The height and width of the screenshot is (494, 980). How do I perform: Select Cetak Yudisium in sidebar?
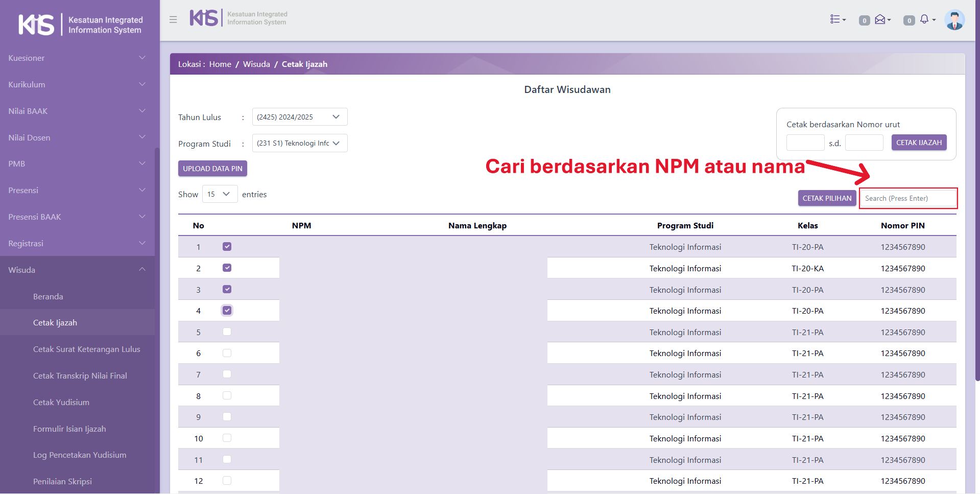point(61,403)
